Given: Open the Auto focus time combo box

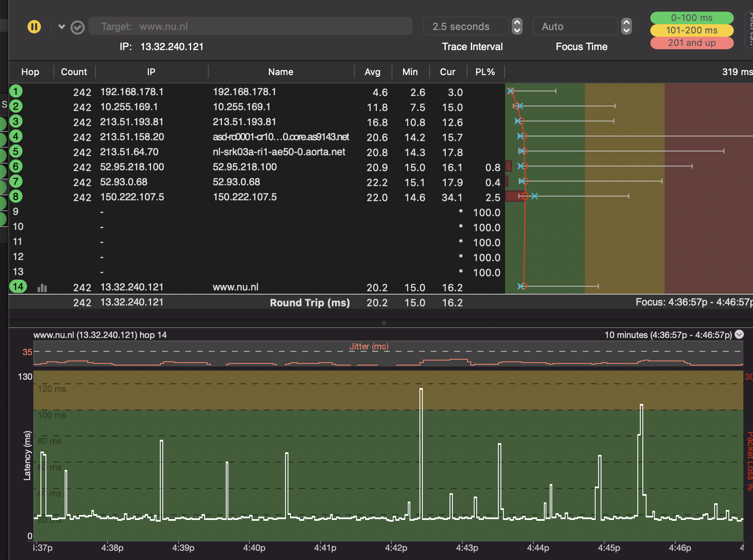Looking at the screenshot, I should (x=575, y=27).
